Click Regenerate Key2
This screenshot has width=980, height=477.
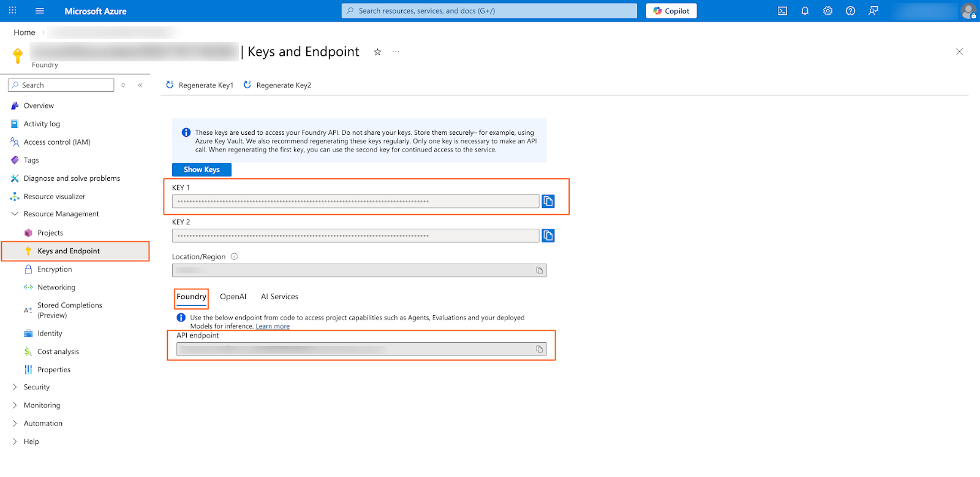pos(277,85)
